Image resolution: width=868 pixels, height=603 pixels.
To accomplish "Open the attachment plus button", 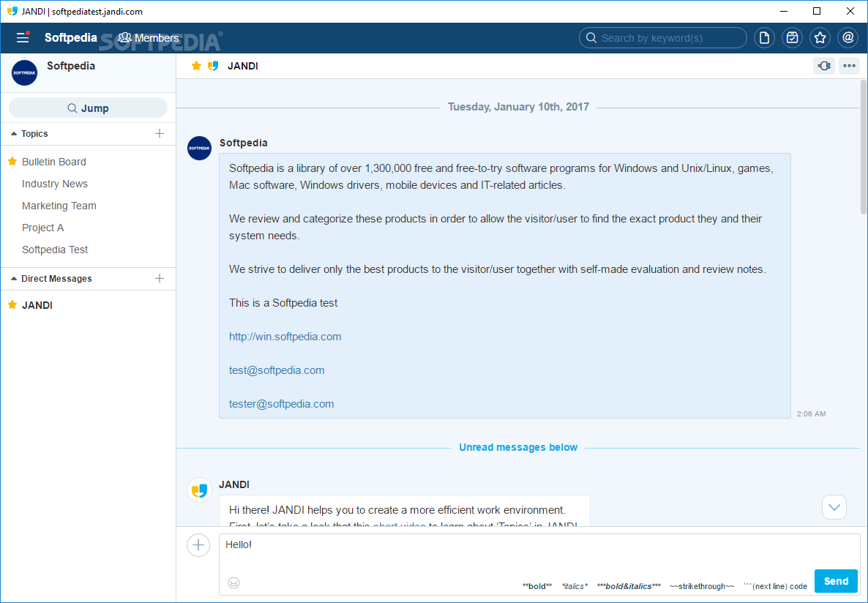I will [x=198, y=545].
